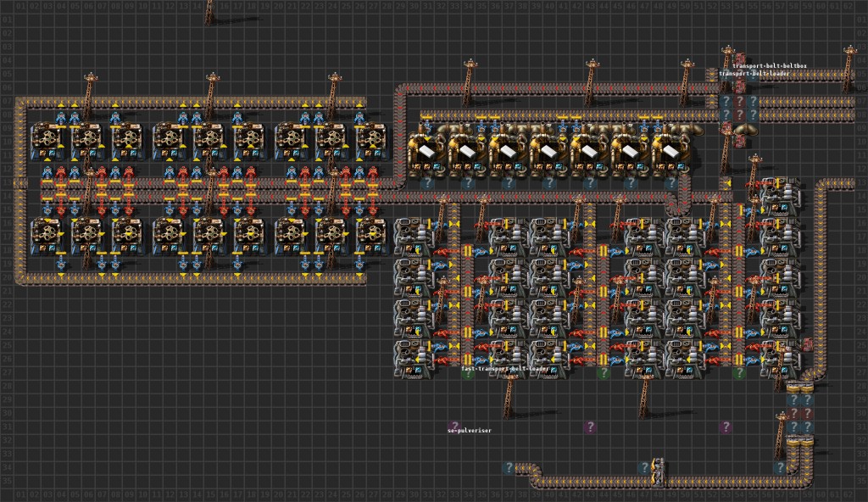Select the middle purple question mark placeholder
The height and width of the screenshot is (502, 868).
(590, 427)
